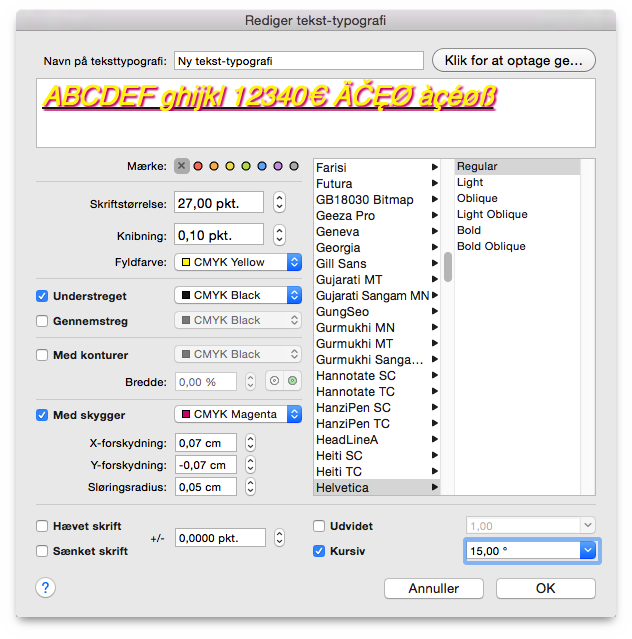This screenshot has height=639, width=632.
Task: Select the HeadLineA font family
Action: (x=377, y=440)
